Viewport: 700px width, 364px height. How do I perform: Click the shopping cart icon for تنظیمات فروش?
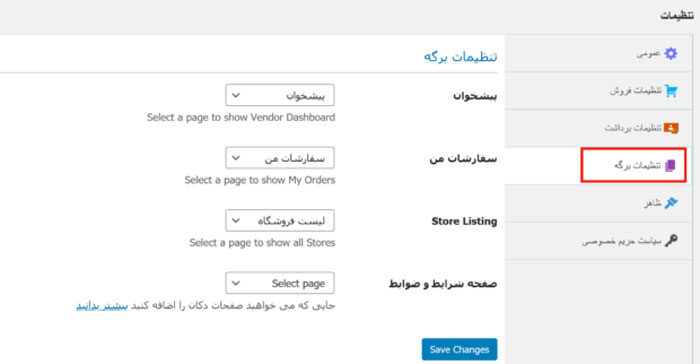tap(671, 91)
